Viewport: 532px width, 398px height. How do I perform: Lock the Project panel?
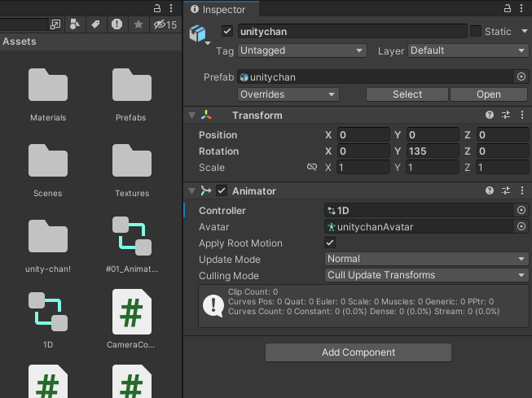(x=157, y=8)
